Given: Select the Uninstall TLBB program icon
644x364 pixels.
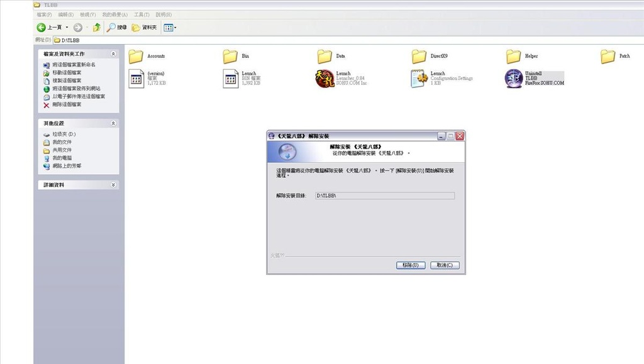Looking at the screenshot, I should [513, 79].
